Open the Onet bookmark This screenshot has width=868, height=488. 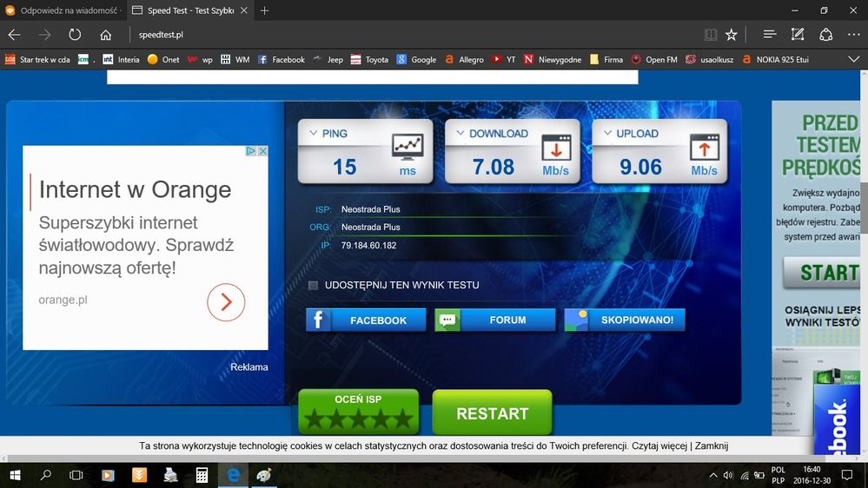[163, 60]
